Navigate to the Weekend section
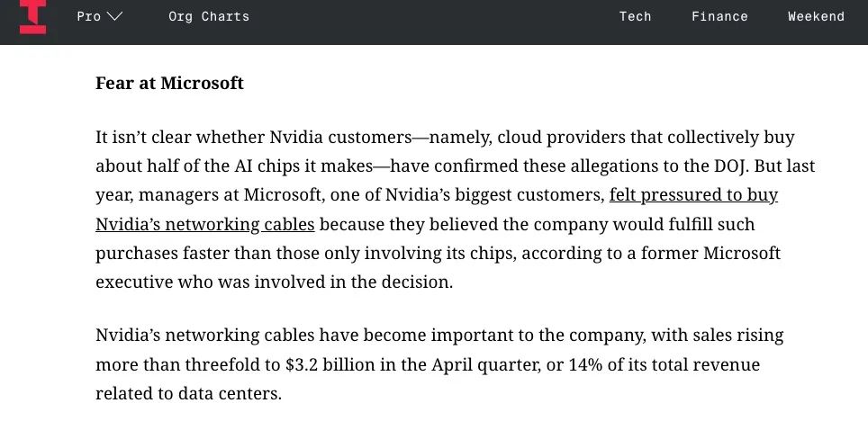868x430 pixels. [x=816, y=16]
